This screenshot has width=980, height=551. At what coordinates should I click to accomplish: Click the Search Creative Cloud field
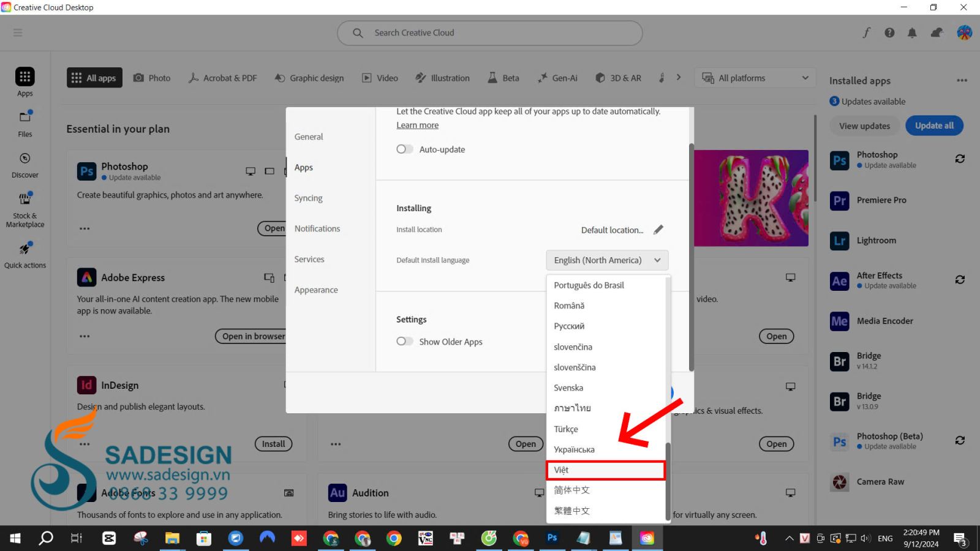click(x=489, y=33)
